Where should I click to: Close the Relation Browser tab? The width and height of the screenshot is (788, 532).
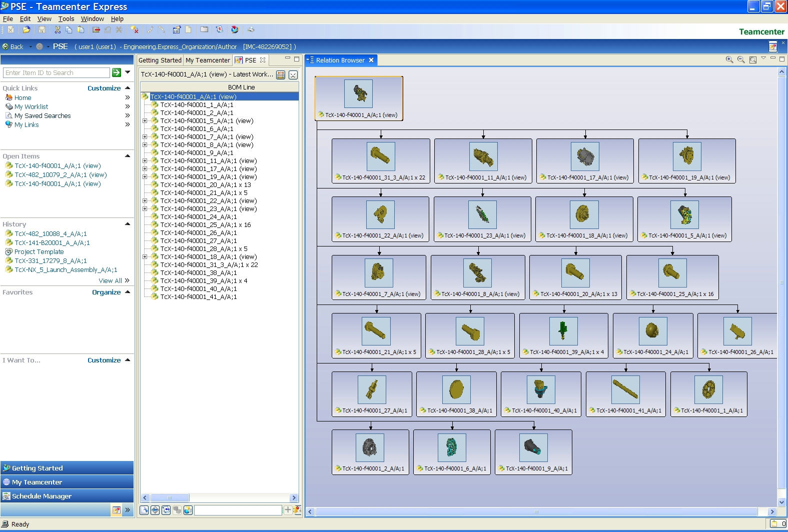pyautogui.click(x=371, y=60)
